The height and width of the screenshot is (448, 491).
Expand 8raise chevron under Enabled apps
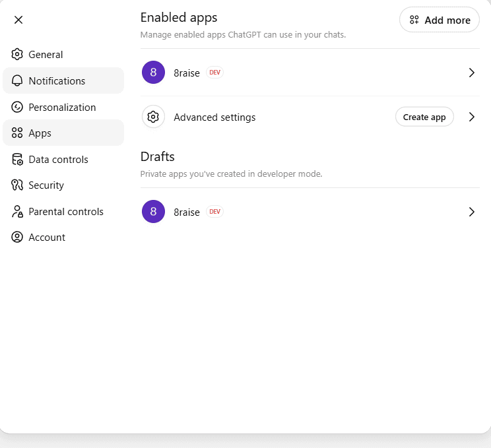(472, 73)
